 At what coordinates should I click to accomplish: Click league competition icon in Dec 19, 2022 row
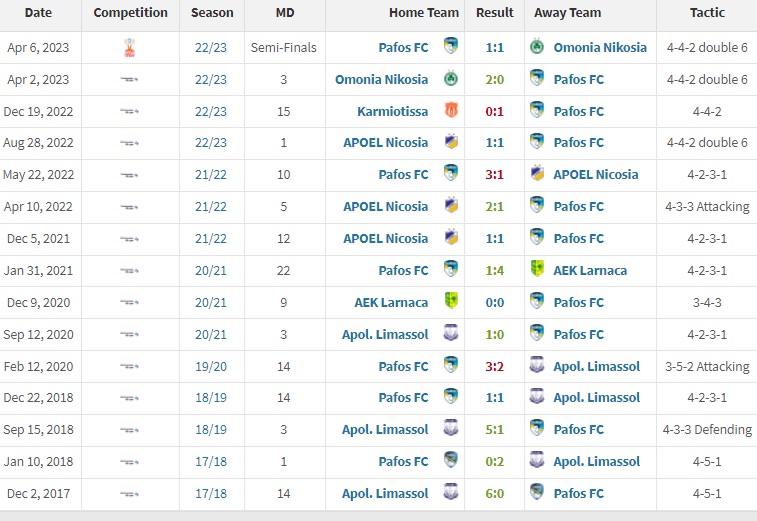[x=130, y=112]
